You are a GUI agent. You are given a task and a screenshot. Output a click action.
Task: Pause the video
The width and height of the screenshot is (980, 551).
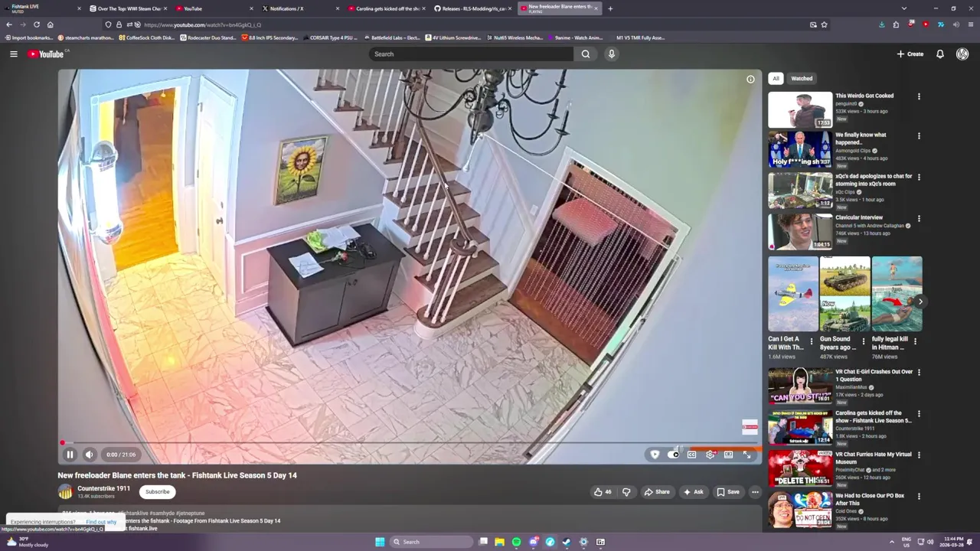click(70, 455)
